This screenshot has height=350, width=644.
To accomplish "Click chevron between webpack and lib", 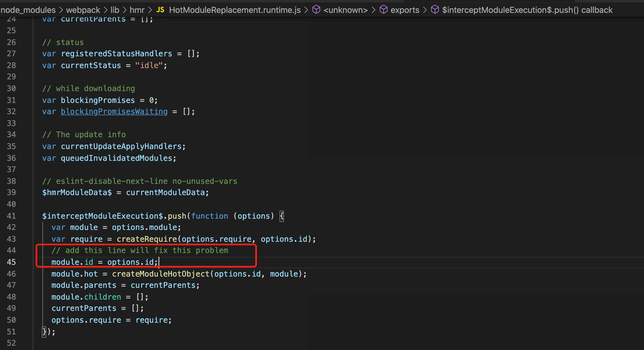I will (x=105, y=10).
